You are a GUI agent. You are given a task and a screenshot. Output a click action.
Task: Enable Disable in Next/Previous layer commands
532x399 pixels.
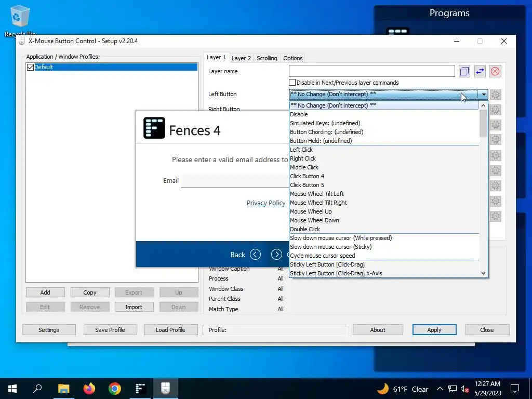point(292,83)
